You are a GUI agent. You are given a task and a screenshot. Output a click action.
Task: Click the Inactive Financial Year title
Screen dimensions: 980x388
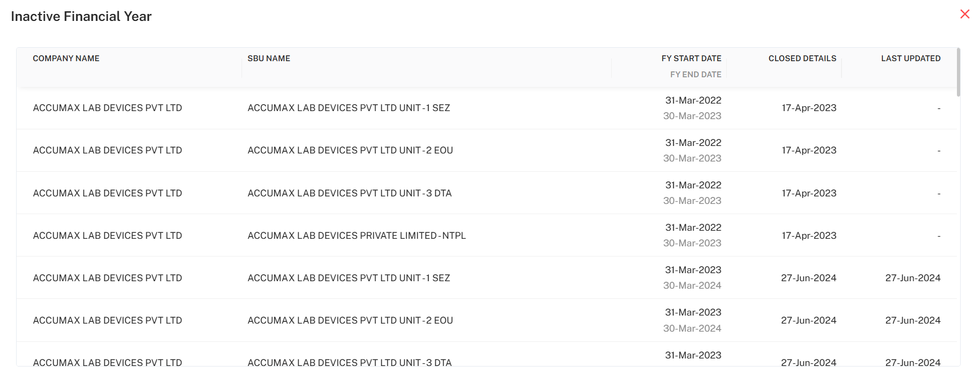coord(81,17)
